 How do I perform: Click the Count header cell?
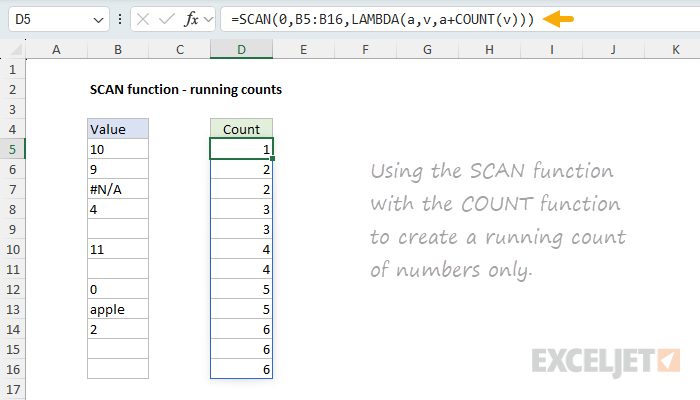pos(241,129)
